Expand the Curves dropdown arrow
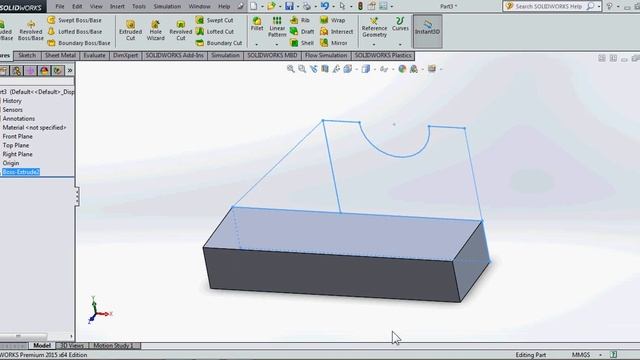 [x=400, y=44]
